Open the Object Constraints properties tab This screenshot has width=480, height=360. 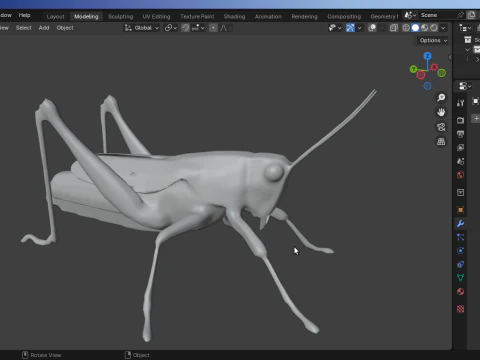460,264
